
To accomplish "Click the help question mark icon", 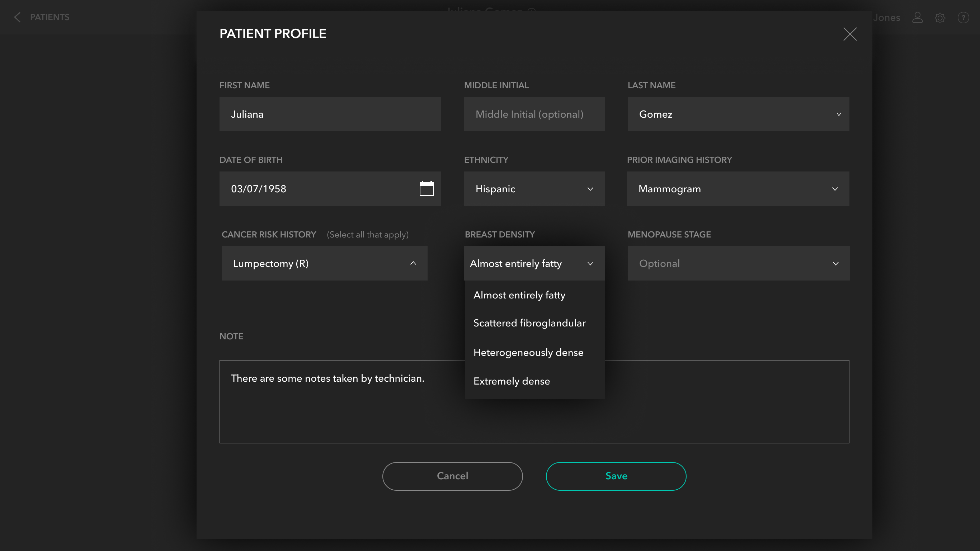I will pos(963,18).
